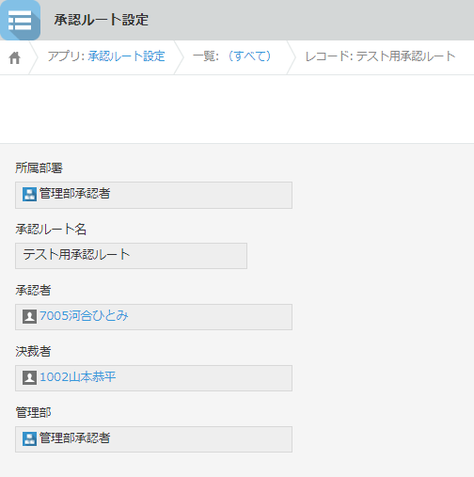
Task: Open user profile 7005河合ひとみ
Action: (84, 316)
